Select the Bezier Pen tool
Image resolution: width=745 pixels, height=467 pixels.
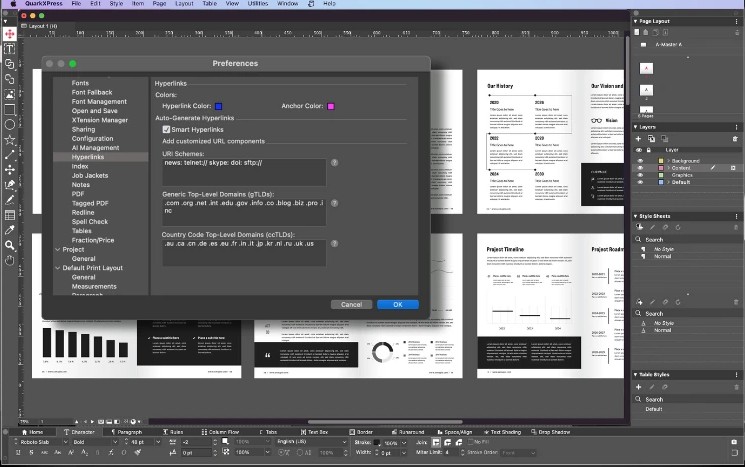pos(10,185)
